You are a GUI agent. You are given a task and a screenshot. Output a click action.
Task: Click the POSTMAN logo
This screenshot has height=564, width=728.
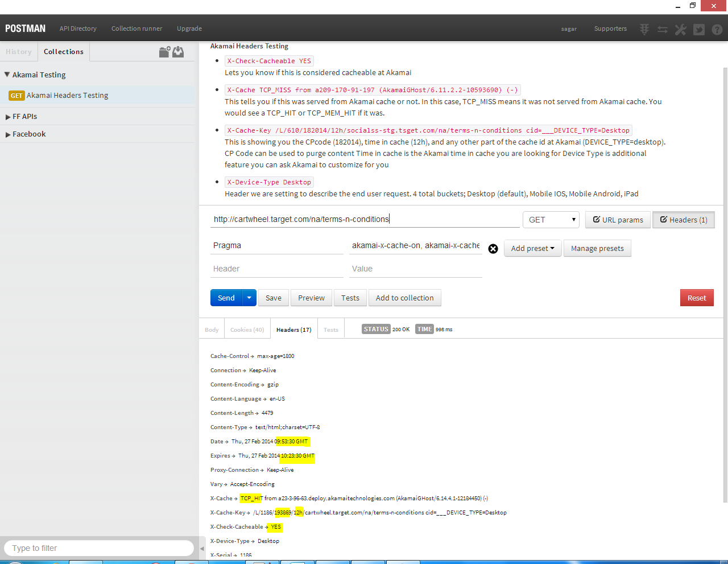click(x=25, y=28)
